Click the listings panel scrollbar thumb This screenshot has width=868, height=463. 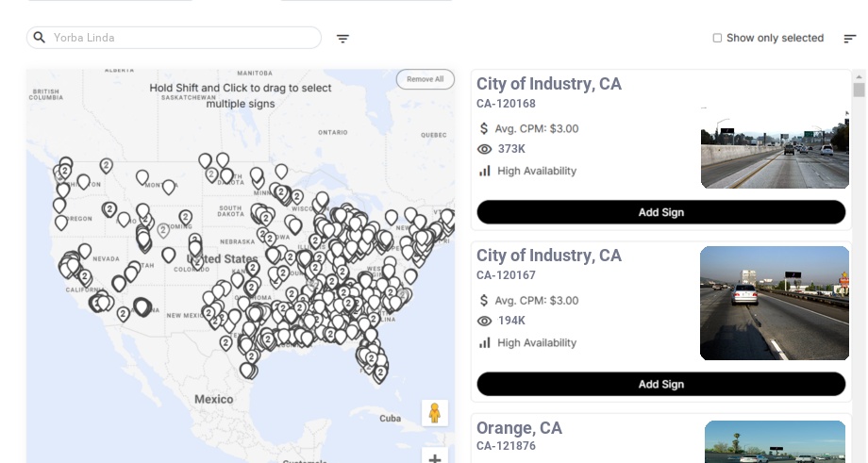[859, 90]
